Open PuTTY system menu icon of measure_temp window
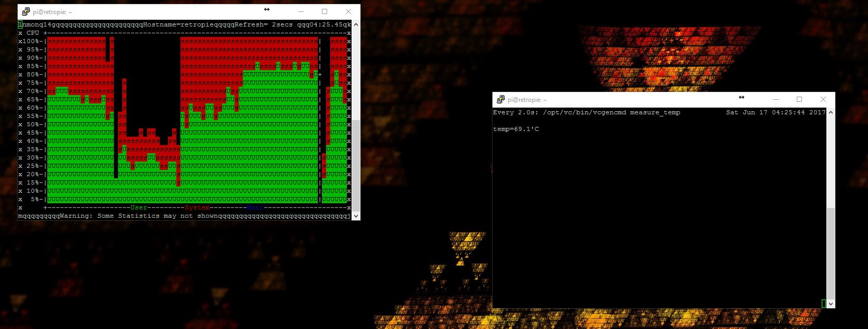 tap(500, 99)
